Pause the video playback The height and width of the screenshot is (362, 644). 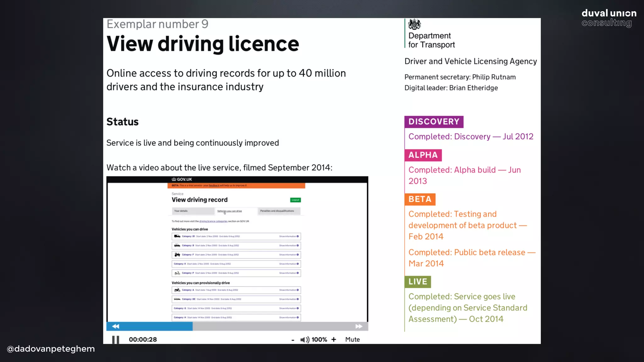115,340
